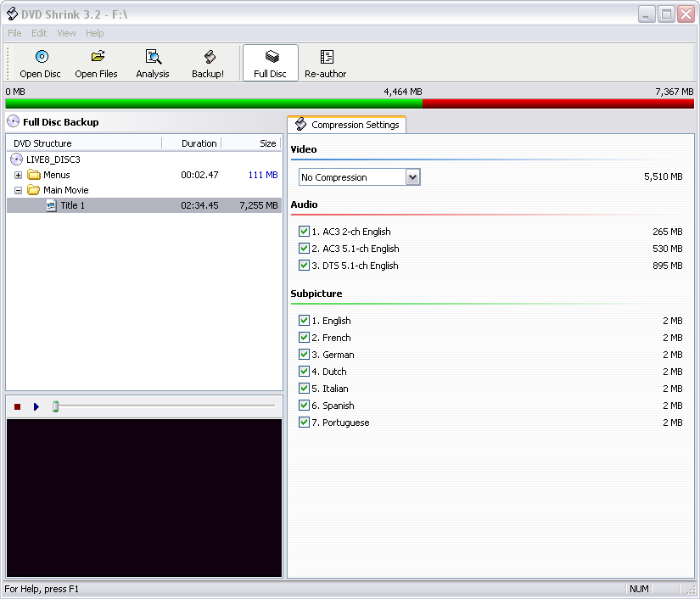The width and height of the screenshot is (700, 599).
Task: Close the DVD Shrink window
Action: coord(686,14)
